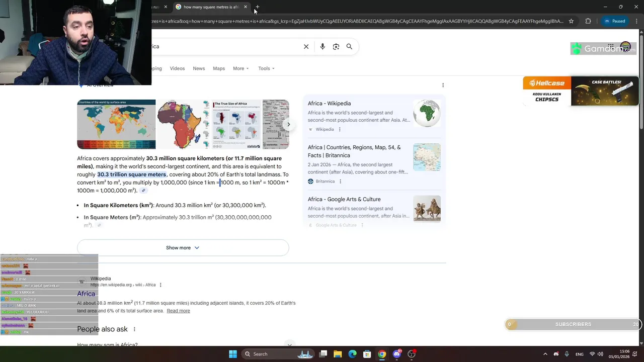The width and height of the screenshot is (644, 362).
Task: Open options for Wikipedia source card
Action: point(340,129)
